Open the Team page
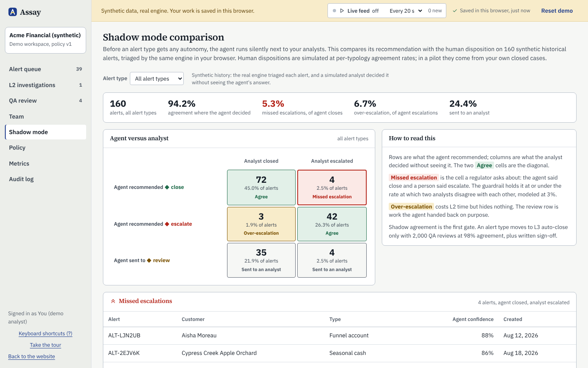 click(45, 117)
